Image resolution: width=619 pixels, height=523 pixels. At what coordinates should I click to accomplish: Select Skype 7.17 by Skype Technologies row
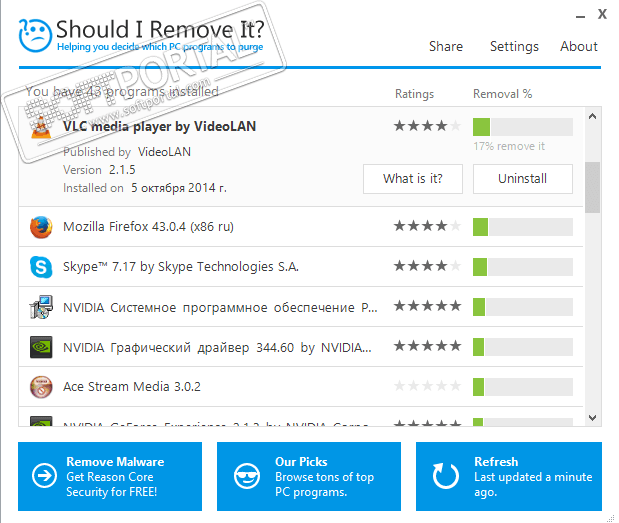tap(301, 267)
